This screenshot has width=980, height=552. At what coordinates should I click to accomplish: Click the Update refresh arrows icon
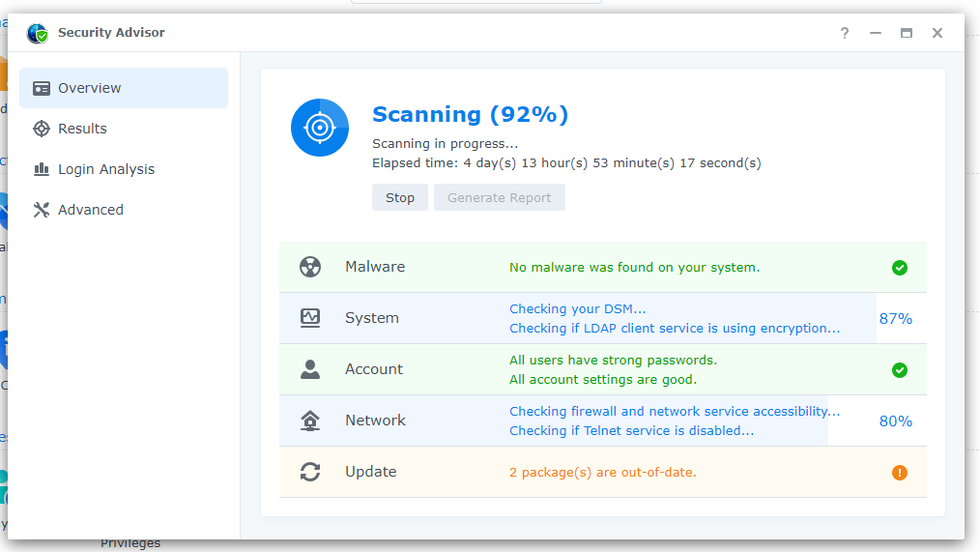pos(310,472)
